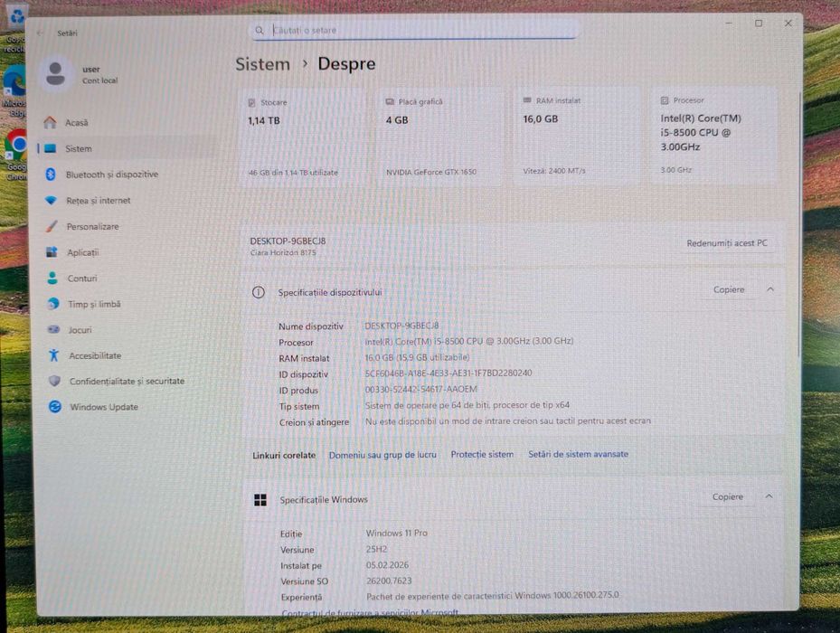Click the RAM instalat card icon

(x=527, y=100)
